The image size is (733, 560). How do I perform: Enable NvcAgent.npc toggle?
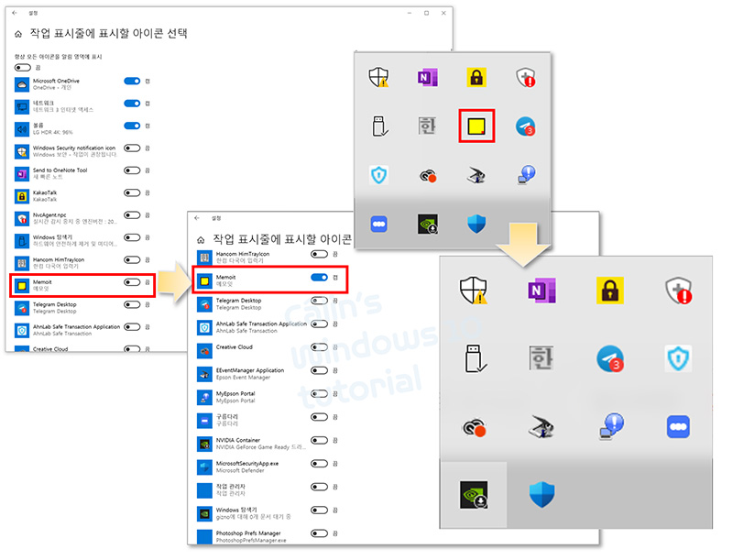[x=132, y=215]
